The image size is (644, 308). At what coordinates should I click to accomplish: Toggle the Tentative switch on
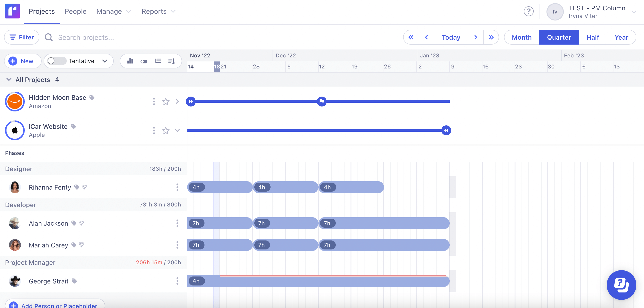coord(56,61)
